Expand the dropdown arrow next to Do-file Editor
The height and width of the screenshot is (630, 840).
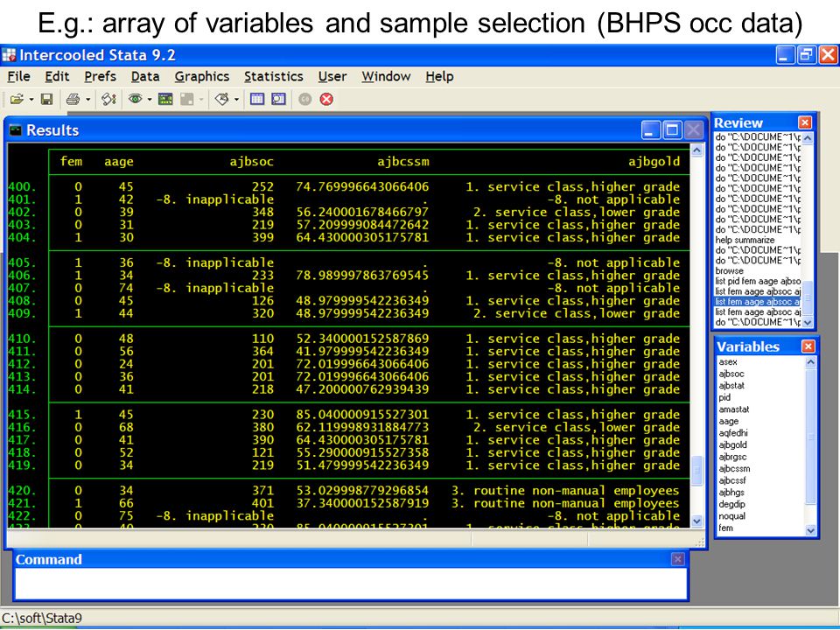pyautogui.click(x=236, y=100)
